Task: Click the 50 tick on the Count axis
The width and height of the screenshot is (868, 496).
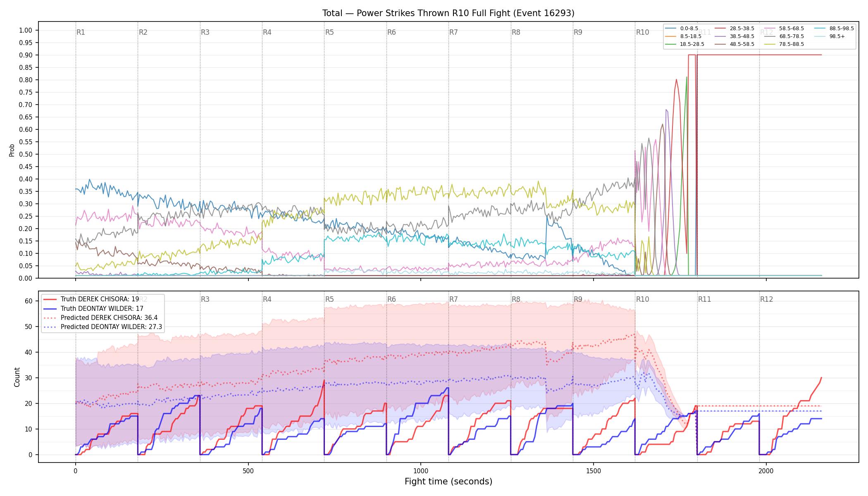Action: [29, 327]
